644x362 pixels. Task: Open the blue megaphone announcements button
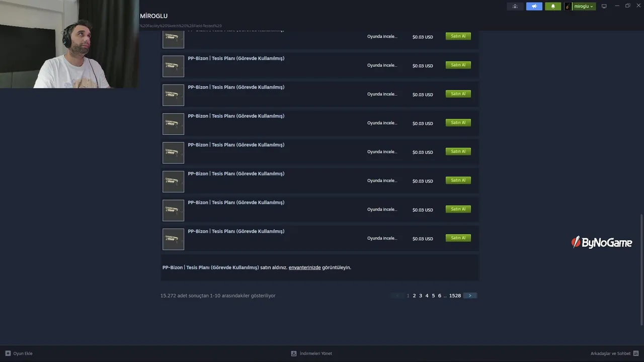534,7
